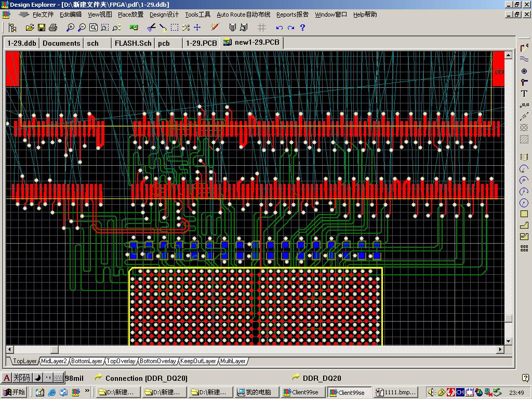Select the Place Text String tool
This screenshot has height=399, width=532.
tap(524, 94)
